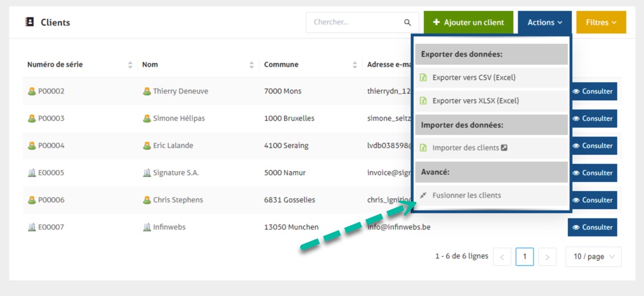Select Importer des clients option

click(465, 148)
